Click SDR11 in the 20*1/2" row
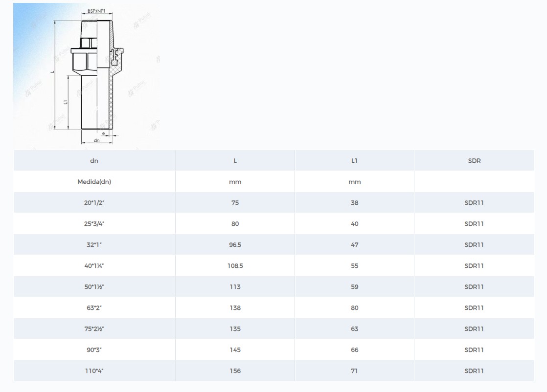547x392 pixels. coord(474,203)
